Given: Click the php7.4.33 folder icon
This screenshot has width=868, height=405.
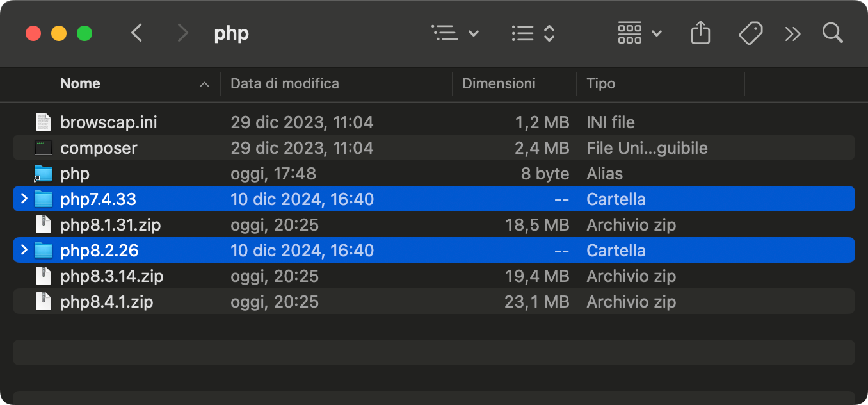Looking at the screenshot, I should tap(43, 199).
